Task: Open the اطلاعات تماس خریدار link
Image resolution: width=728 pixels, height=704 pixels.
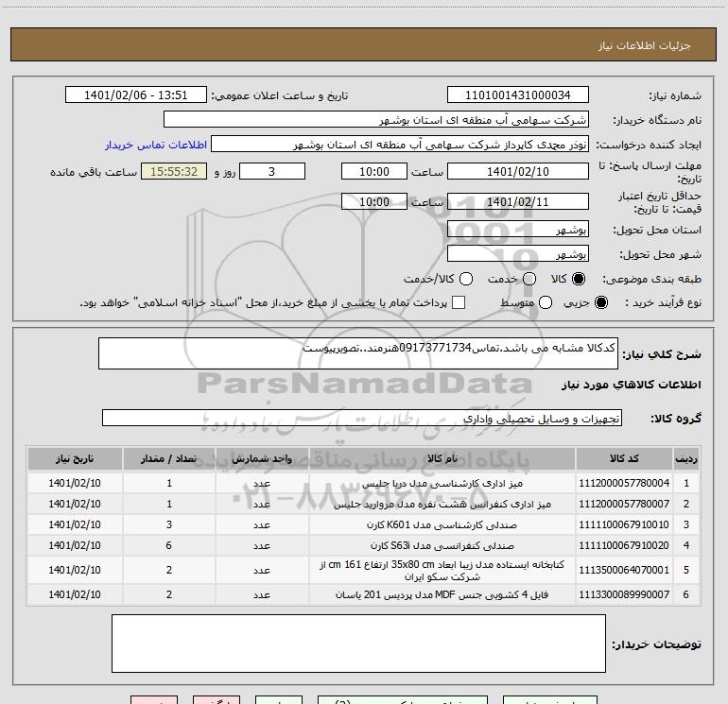Action: (x=156, y=145)
